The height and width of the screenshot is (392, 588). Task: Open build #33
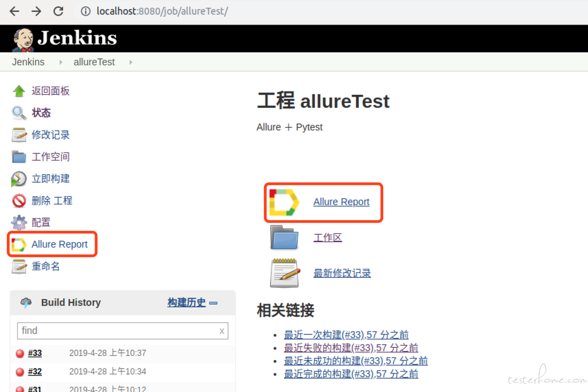(x=35, y=353)
